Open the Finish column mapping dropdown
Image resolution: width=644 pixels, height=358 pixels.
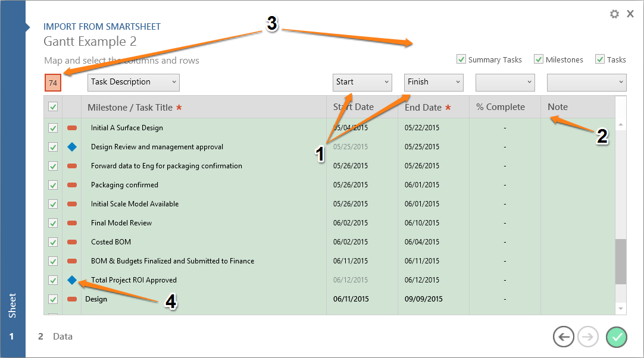[x=433, y=82]
